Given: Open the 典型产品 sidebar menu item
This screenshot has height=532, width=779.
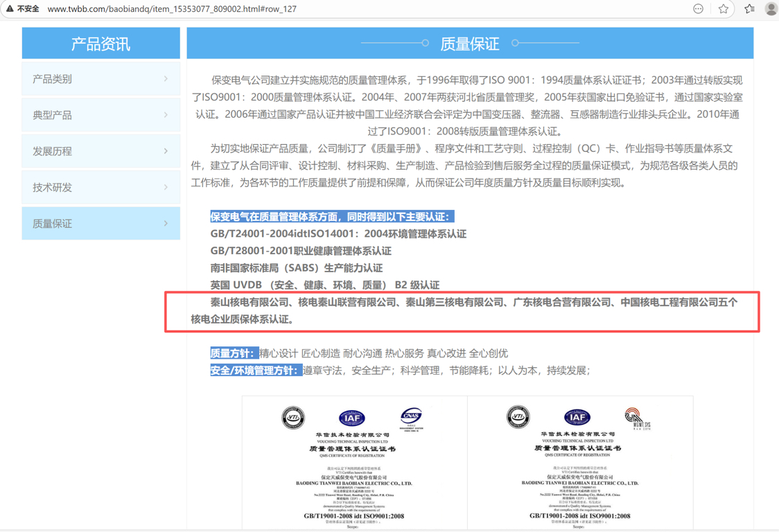Looking at the screenshot, I should [101, 115].
